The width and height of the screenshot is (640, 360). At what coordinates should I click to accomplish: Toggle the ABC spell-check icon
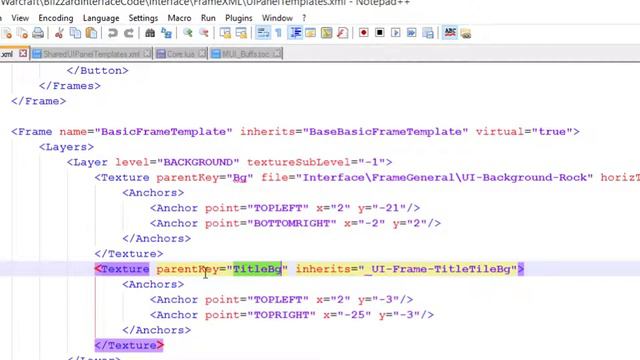pos(450,33)
